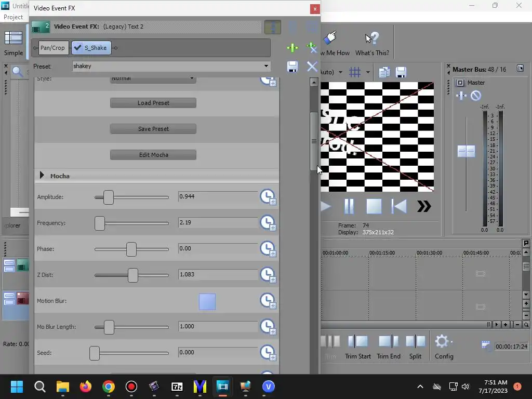
Task: Click the Phase value field 0.00
Action: click(218, 249)
